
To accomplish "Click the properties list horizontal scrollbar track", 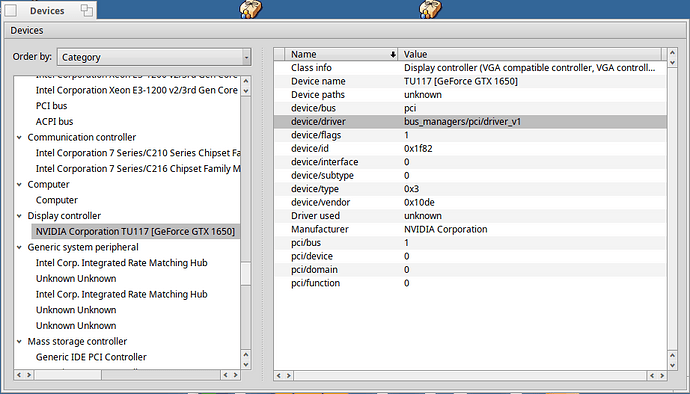I will click(x=470, y=376).
